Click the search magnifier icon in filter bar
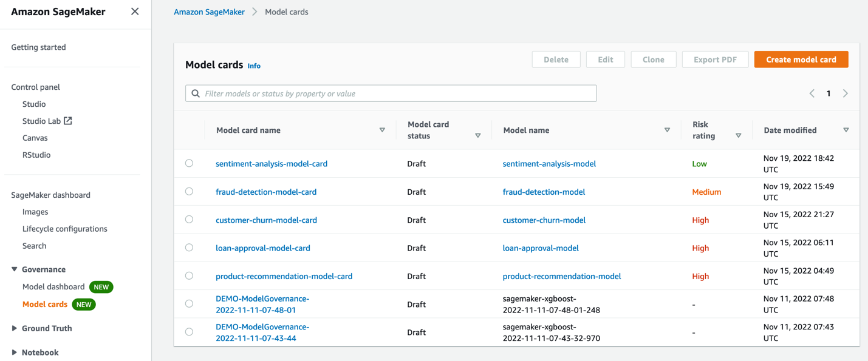868x361 pixels. [x=196, y=93]
